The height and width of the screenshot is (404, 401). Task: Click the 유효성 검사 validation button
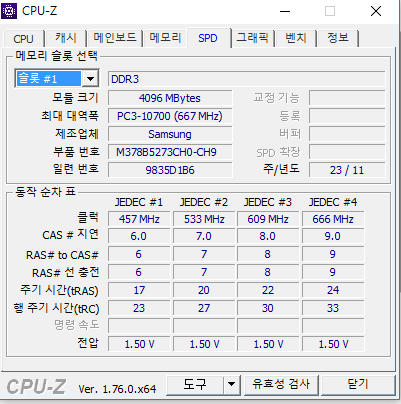tap(281, 385)
